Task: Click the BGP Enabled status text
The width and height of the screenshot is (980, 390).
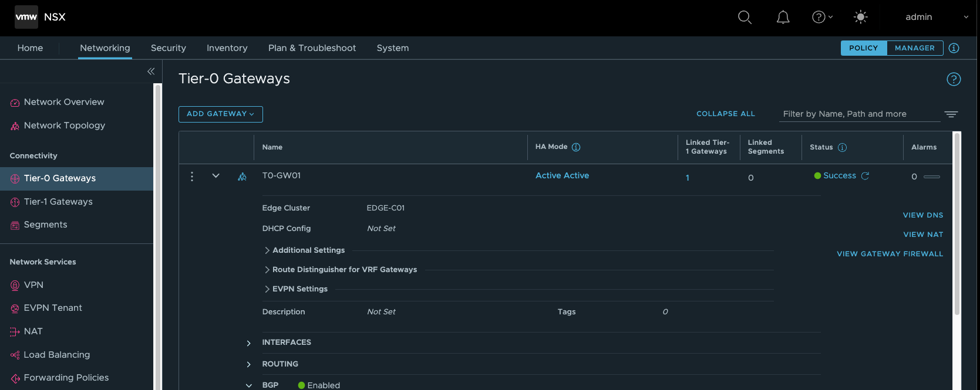Action: coord(324,385)
